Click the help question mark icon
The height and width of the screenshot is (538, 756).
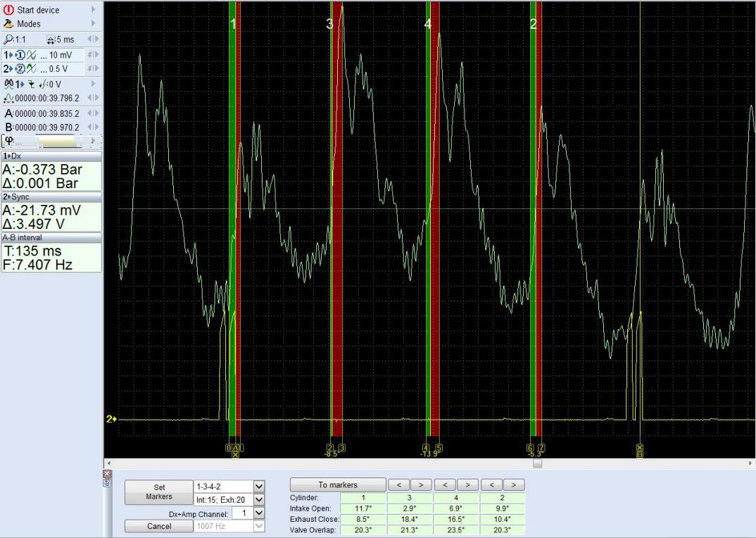click(107, 482)
